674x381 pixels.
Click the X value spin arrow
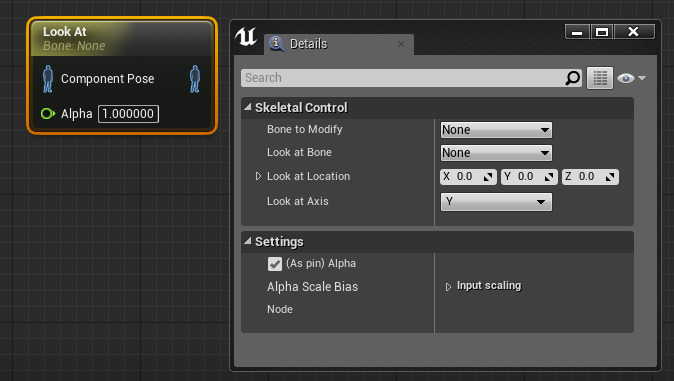488,177
